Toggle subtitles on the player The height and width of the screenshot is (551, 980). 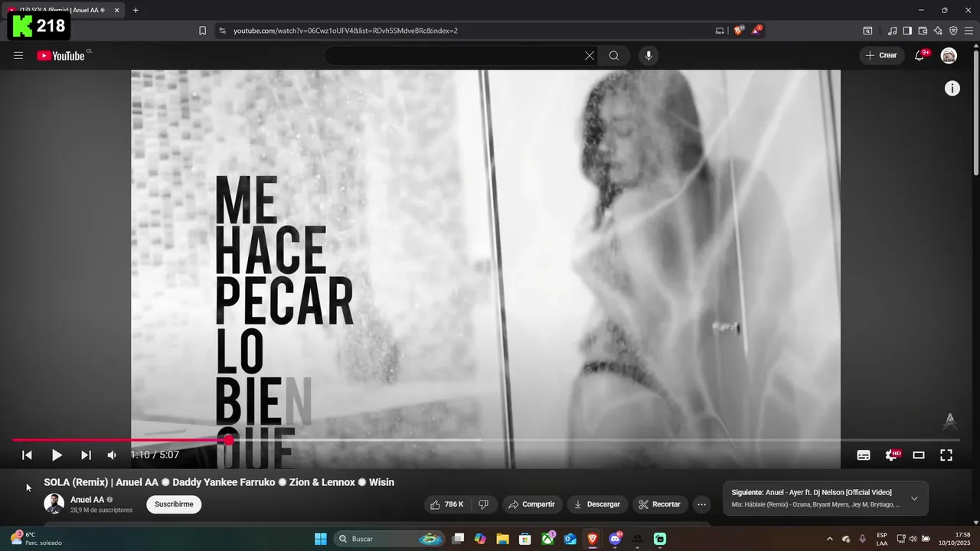point(864,455)
